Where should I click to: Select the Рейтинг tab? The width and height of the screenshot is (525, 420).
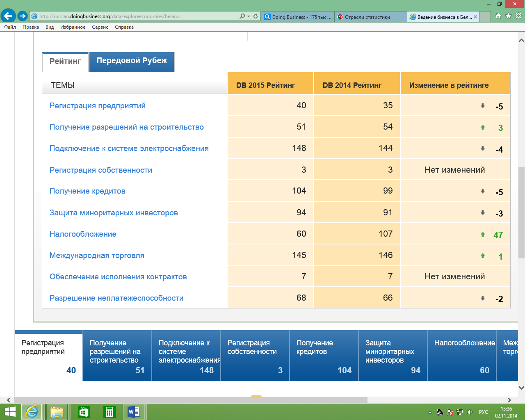coord(65,62)
